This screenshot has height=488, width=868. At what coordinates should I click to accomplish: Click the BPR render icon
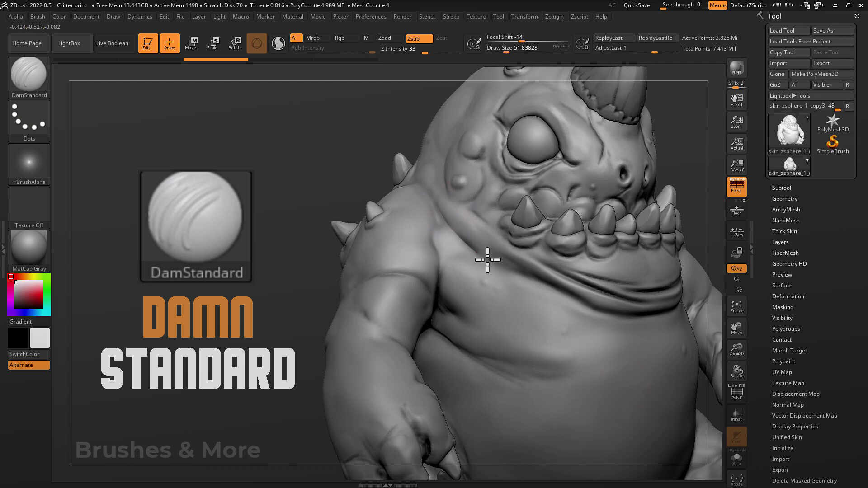pos(736,68)
